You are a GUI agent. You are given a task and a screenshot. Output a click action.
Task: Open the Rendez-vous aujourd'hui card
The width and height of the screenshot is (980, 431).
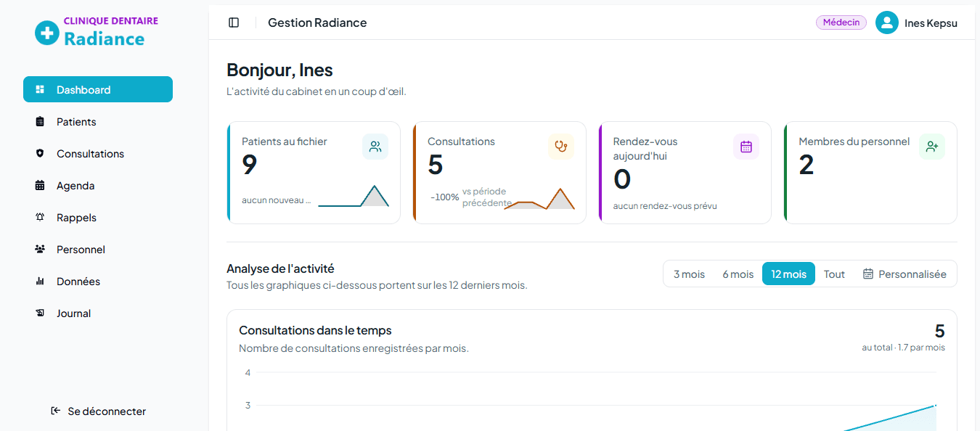click(x=685, y=173)
